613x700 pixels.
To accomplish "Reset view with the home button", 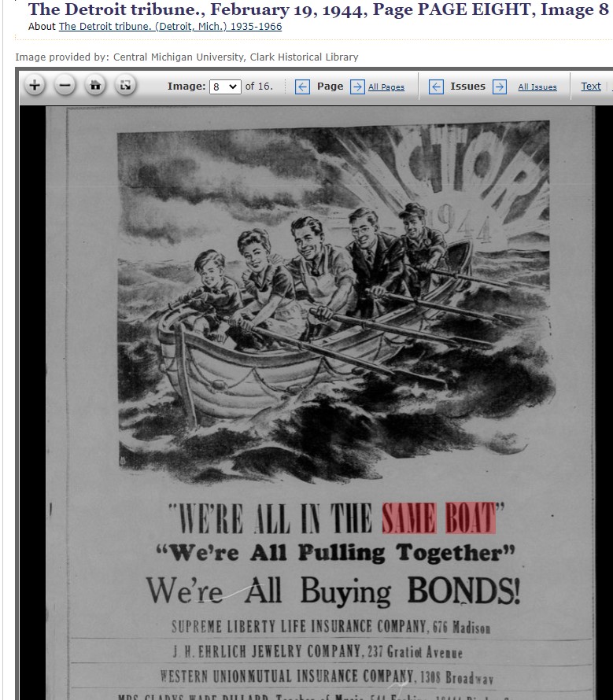I will click(x=95, y=85).
